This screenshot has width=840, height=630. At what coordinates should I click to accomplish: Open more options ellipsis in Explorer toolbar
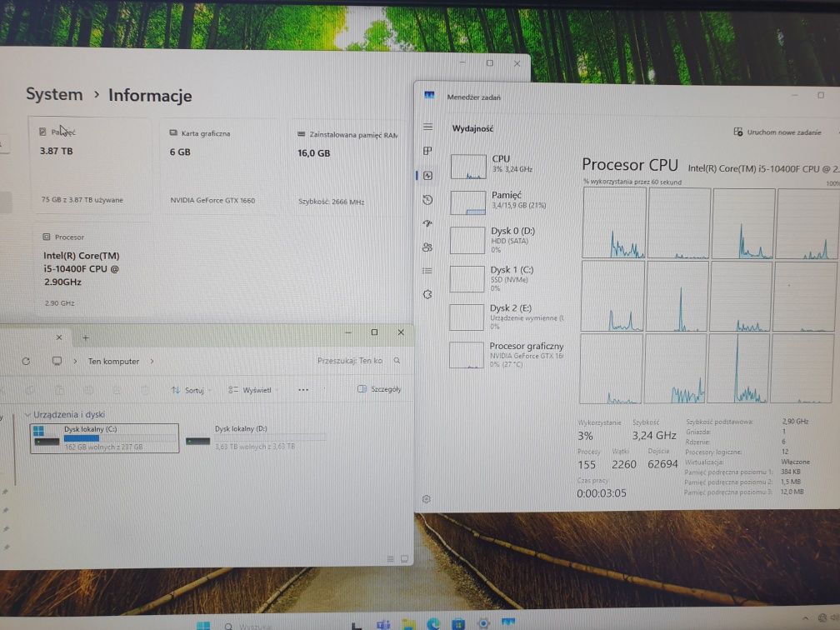[303, 389]
